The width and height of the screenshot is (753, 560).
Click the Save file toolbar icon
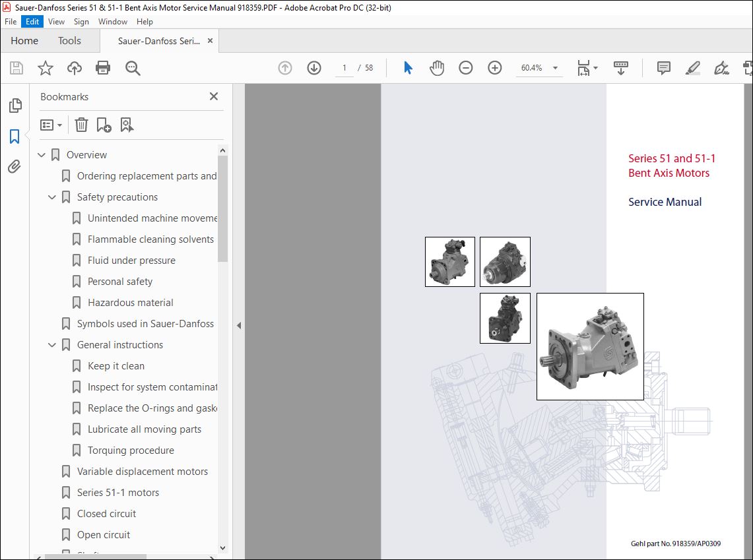coord(16,68)
